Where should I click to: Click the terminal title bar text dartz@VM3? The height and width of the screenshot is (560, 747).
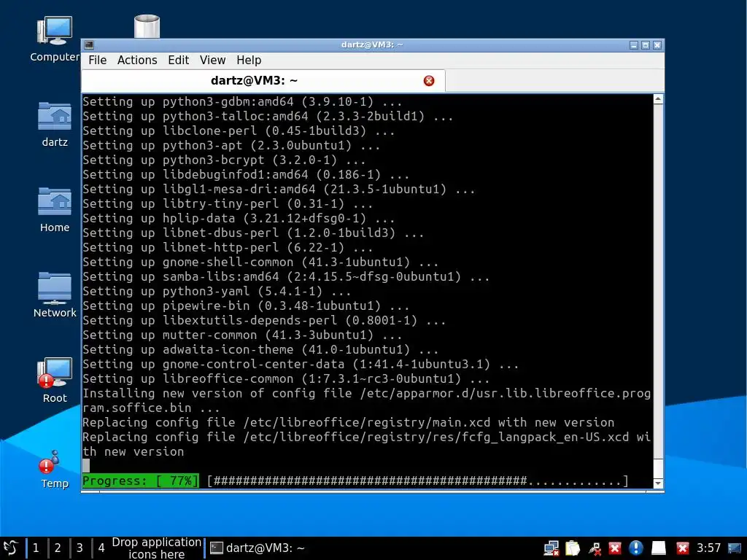(372, 44)
